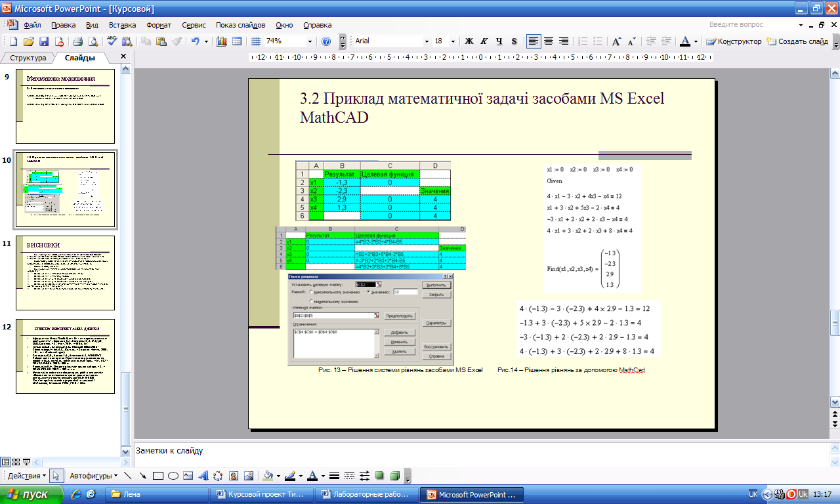The image size is (840, 504).
Task: Open the font size dropdown
Action: (453, 41)
